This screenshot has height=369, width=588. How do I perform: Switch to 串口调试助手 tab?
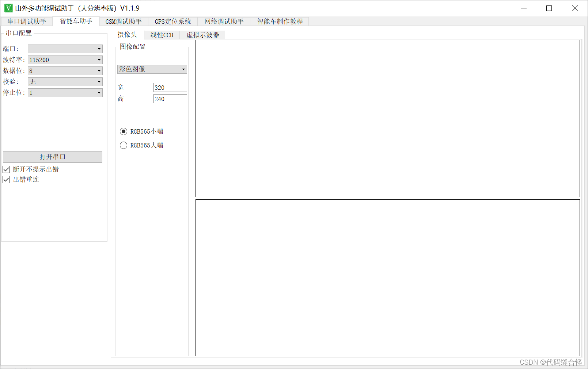[27, 22]
